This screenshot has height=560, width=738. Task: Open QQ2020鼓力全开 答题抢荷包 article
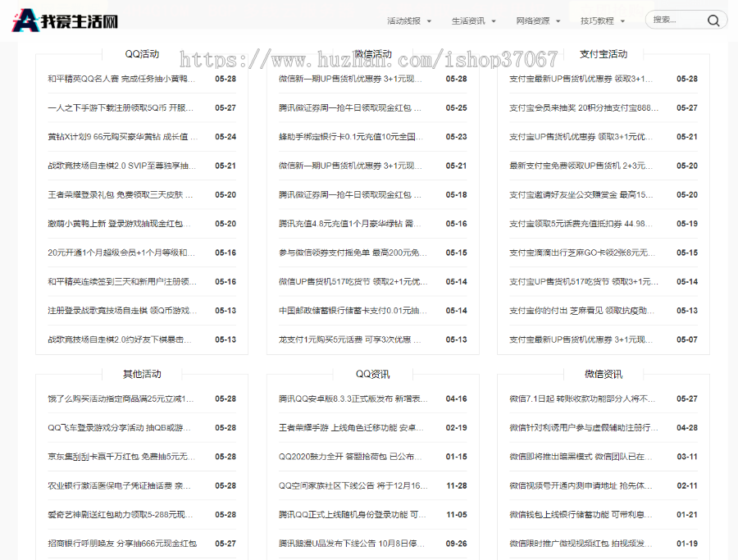350,457
